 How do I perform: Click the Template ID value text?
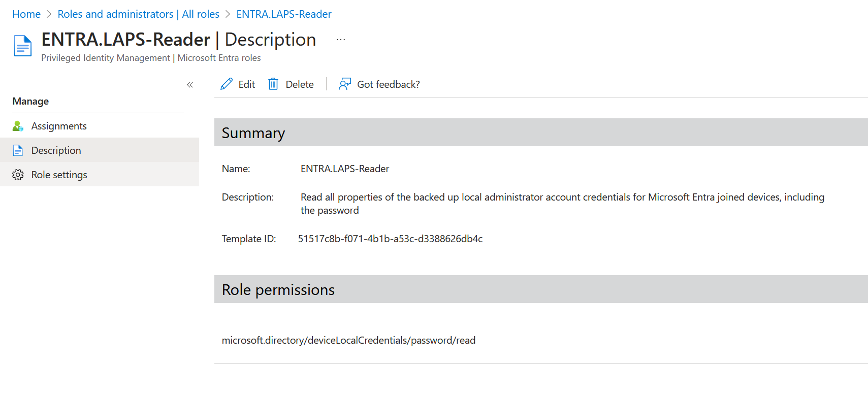tap(390, 239)
